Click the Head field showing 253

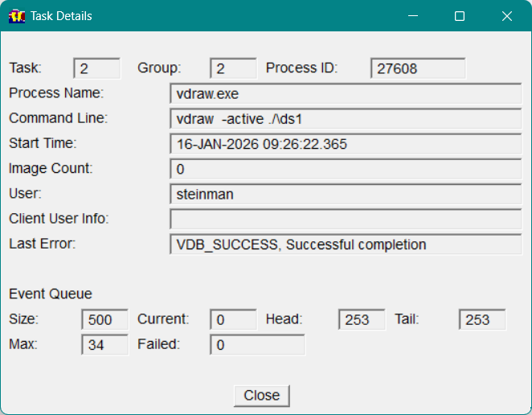coord(362,319)
